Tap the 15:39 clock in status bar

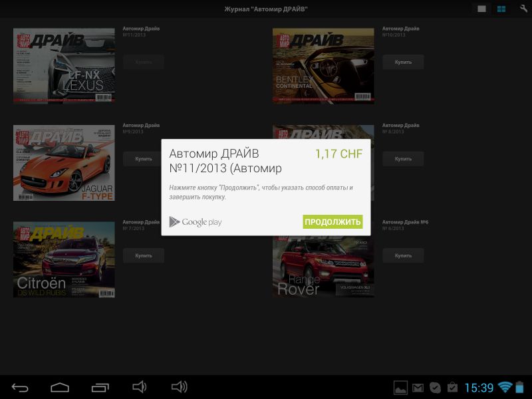pos(479,388)
